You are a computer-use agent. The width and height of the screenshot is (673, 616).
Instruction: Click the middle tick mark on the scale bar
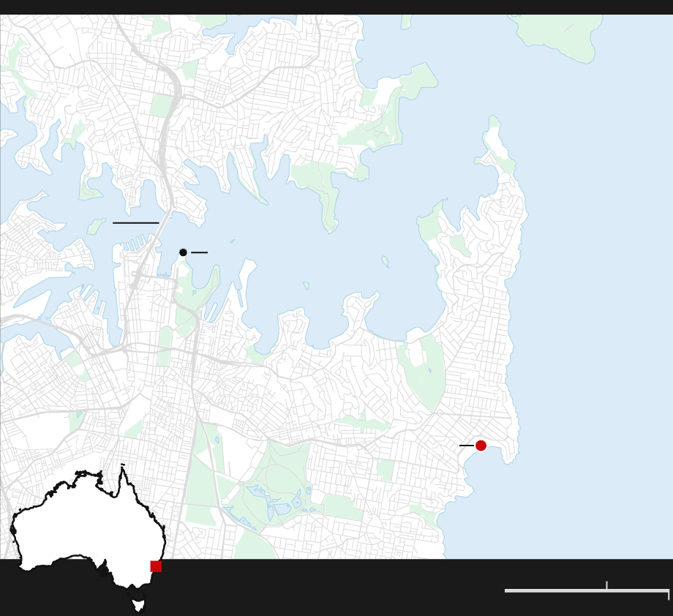pos(606,585)
